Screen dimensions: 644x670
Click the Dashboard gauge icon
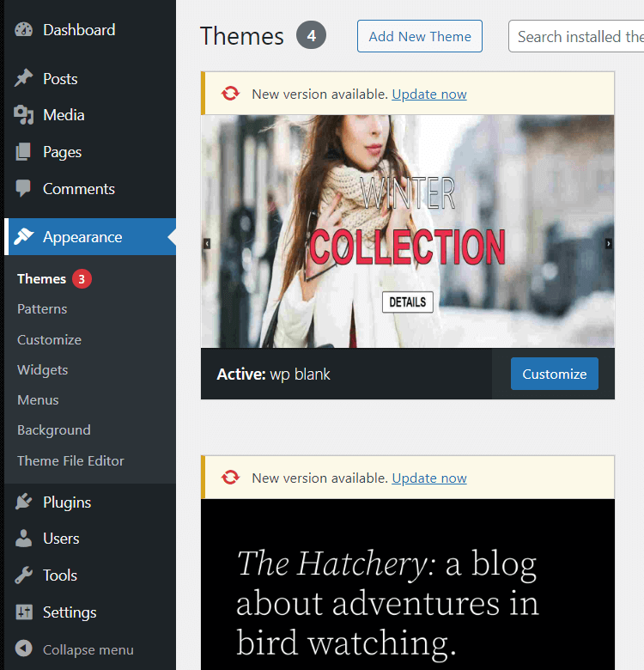coord(24,30)
